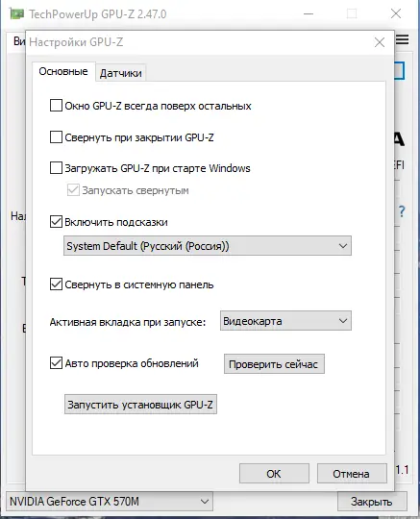
Task: Click the blue question mark help icon
Action: click(x=402, y=210)
